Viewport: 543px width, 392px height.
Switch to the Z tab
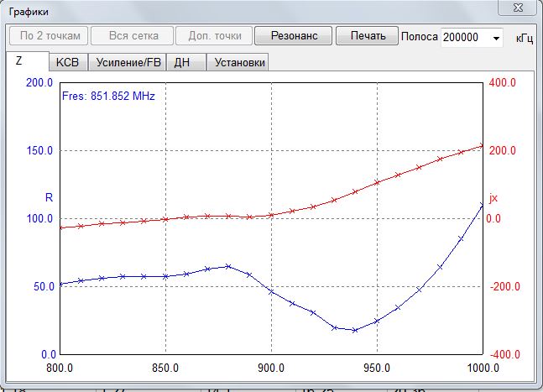pyautogui.click(x=28, y=61)
